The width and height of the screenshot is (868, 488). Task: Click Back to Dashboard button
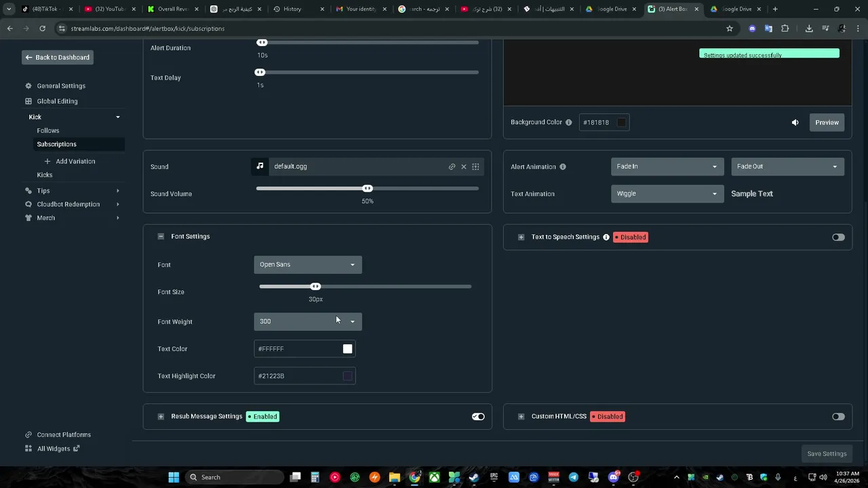point(57,58)
